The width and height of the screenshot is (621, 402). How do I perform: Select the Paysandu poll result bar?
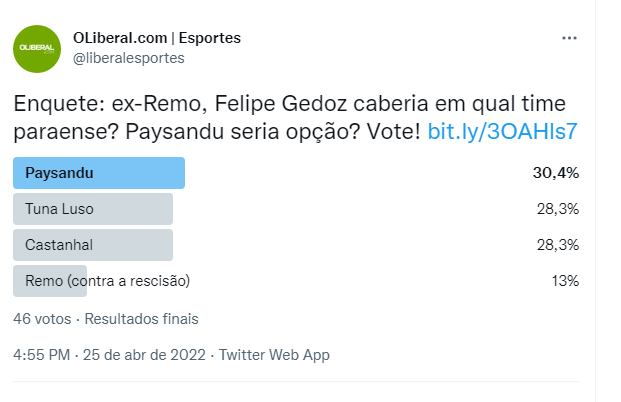coord(99,172)
